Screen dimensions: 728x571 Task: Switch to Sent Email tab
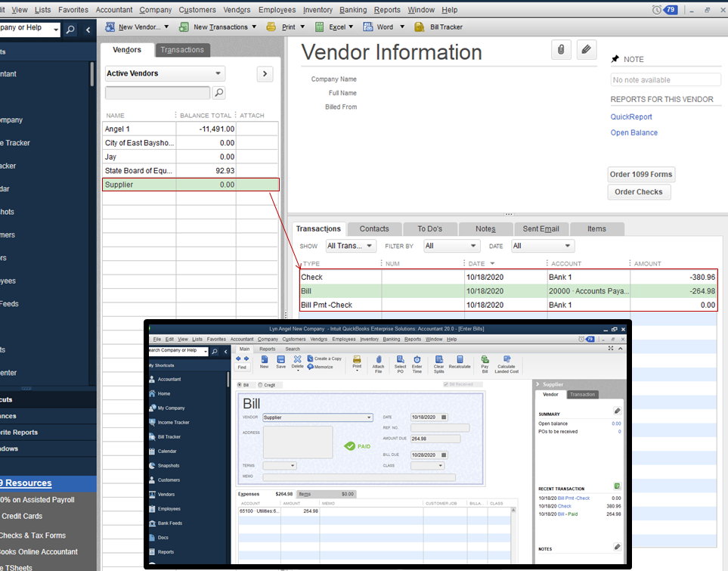coord(541,228)
